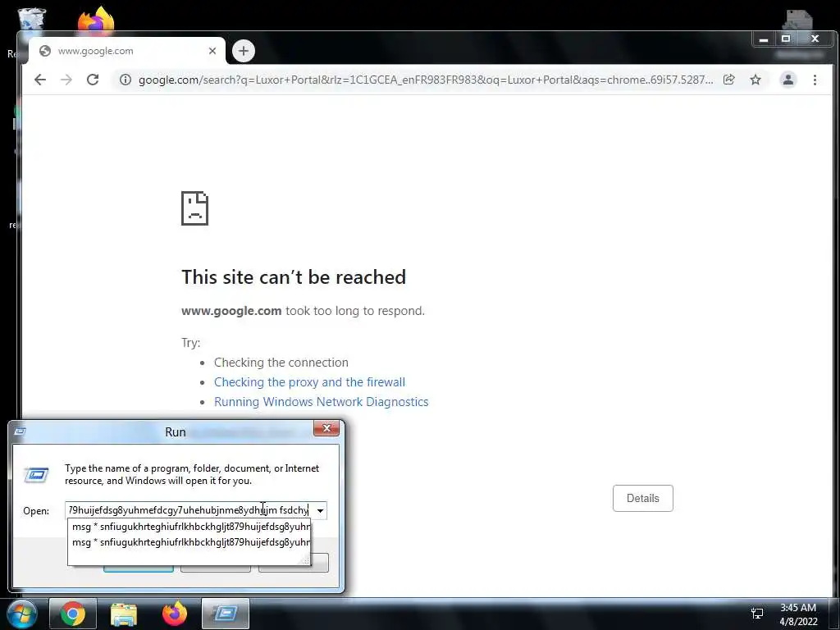The height and width of the screenshot is (630, 840).
Task: Open File Explorer from the taskbar
Action: pos(124,614)
